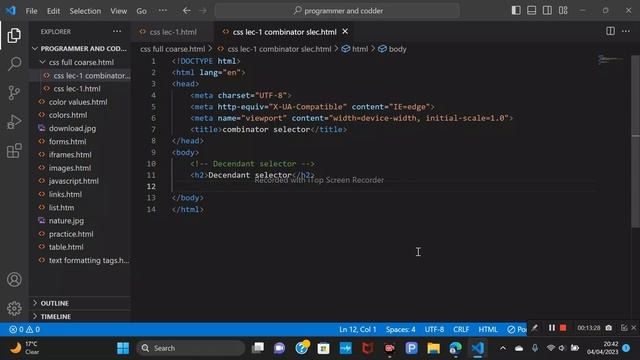Screen dimensions: 640x360
Task: Select the css lec-1 combinator slec.html tab
Action: coord(284,32)
